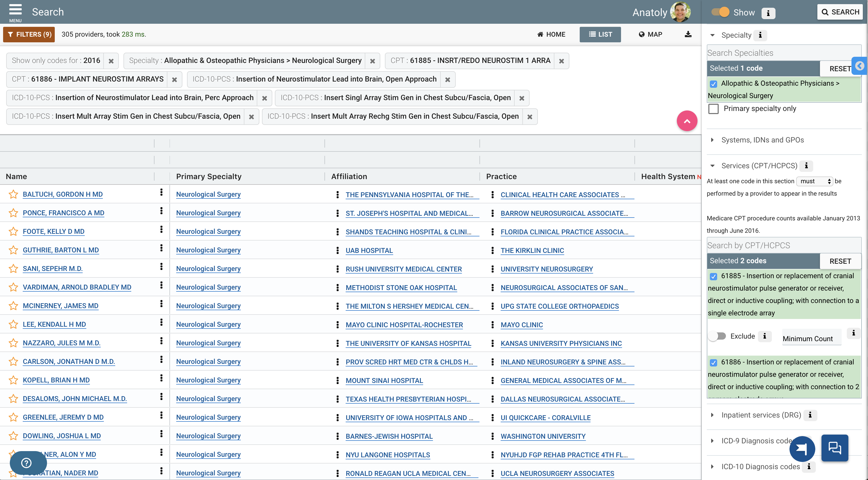Toggle the Show switch off
Image resolution: width=868 pixels, height=480 pixels.
[720, 12]
